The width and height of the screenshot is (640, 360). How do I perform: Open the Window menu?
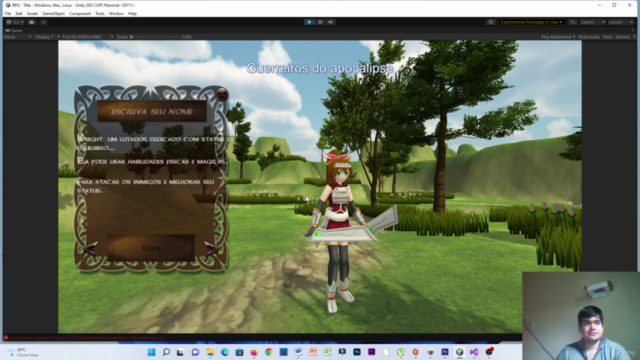116,13
